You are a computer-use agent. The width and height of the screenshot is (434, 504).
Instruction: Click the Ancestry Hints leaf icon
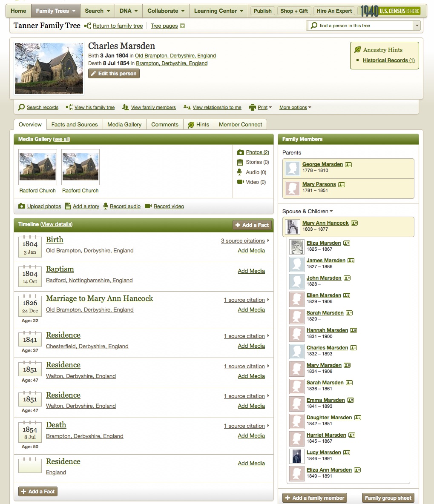point(358,49)
